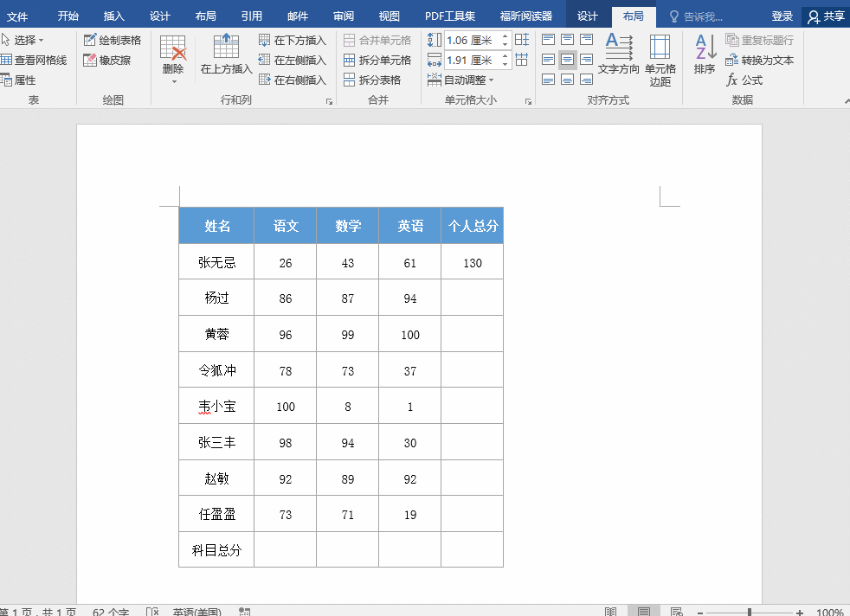Viewport: 850px width, 616px height.
Task: Click Insert Above (在上方插入) icon
Action: pos(226,54)
